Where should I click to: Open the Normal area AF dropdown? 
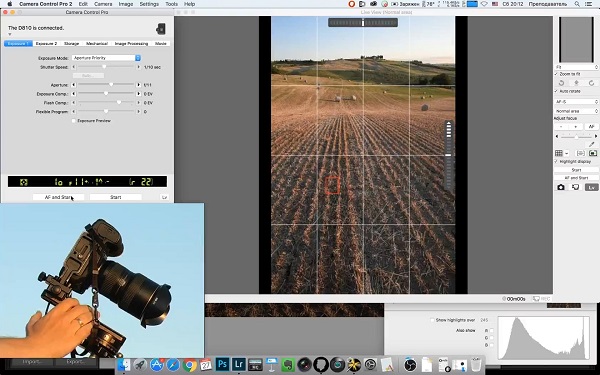point(576,111)
